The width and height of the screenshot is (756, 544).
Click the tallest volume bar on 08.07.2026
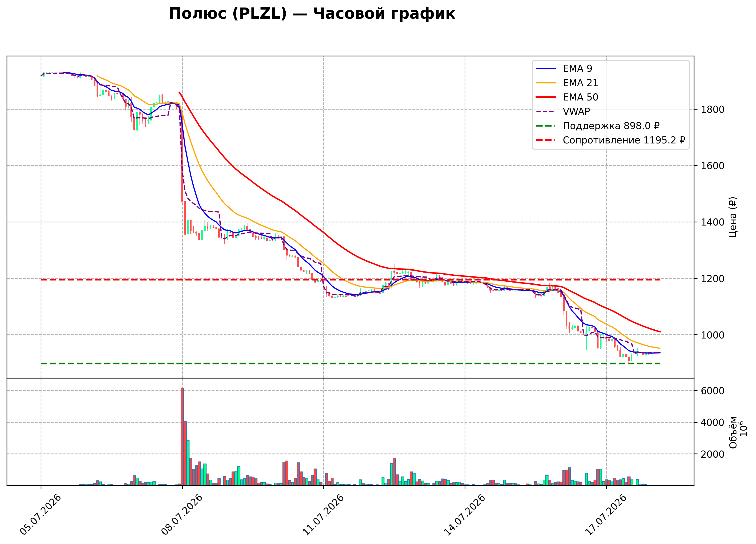pos(182,437)
